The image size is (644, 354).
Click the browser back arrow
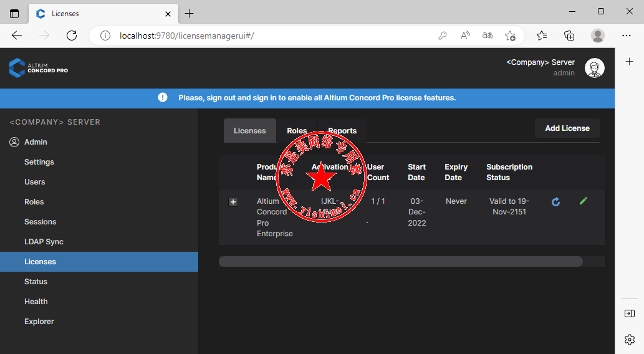pos(17,36)
